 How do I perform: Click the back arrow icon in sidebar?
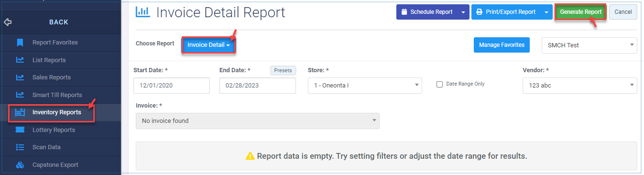[8, 22]
